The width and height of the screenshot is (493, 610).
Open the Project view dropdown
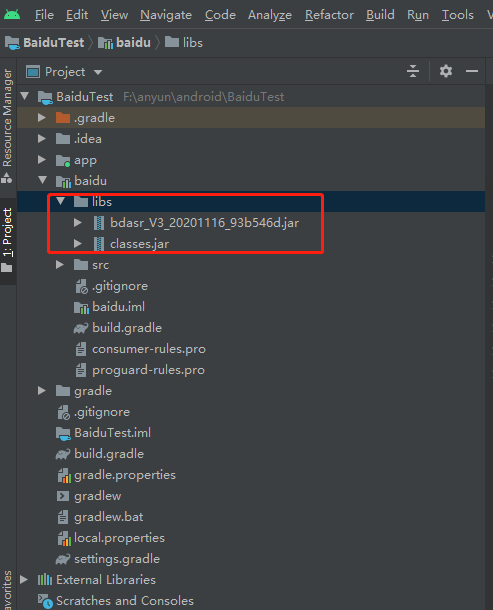pyautogui.click(x=64, y=72)
